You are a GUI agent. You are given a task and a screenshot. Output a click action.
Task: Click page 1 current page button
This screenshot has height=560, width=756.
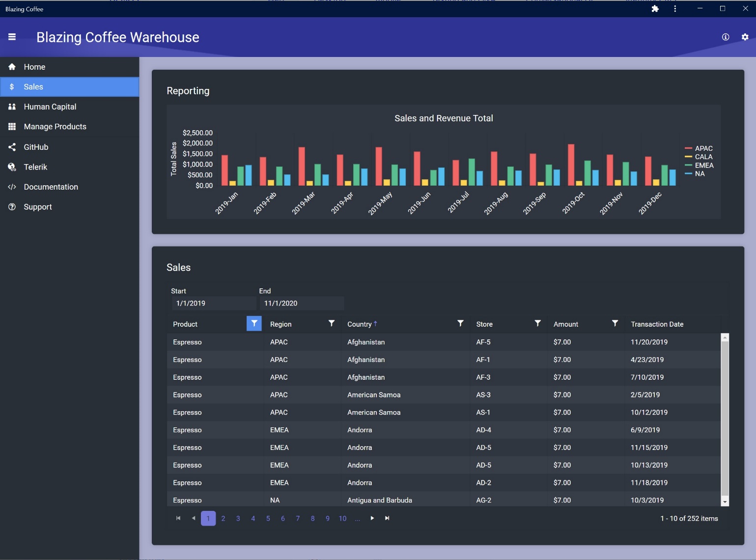208,518
